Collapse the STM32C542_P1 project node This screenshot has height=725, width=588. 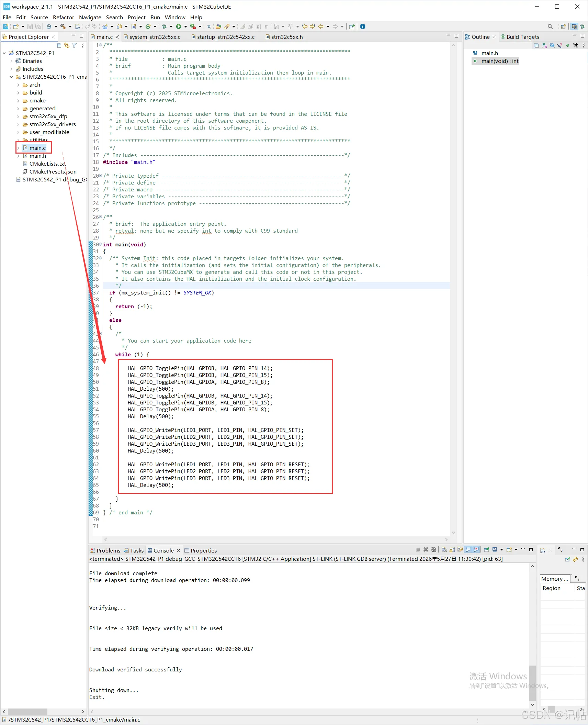coord(4,53)
